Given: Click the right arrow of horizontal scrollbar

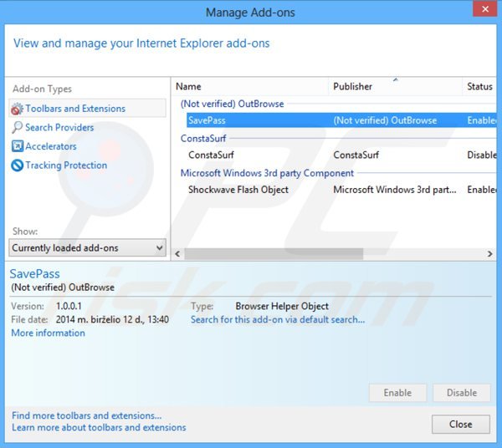Looking at the screenshot, I should tap(489, 254).
